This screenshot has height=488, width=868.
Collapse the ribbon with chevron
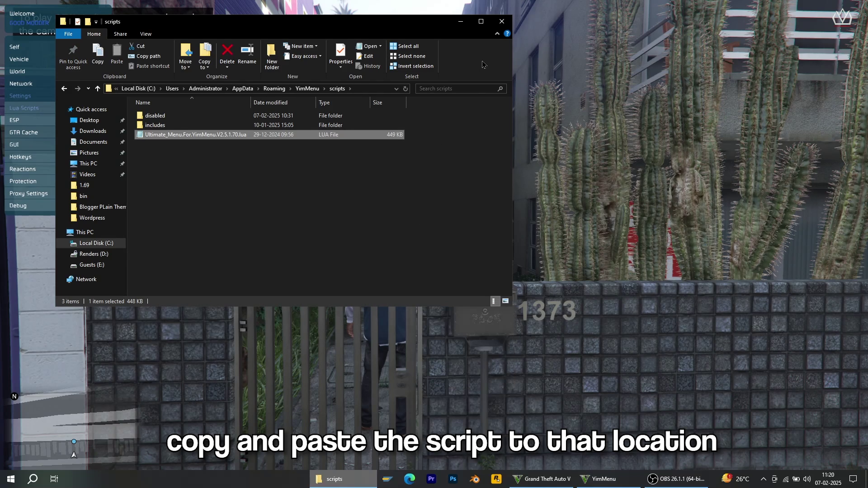tap(497, 34)
